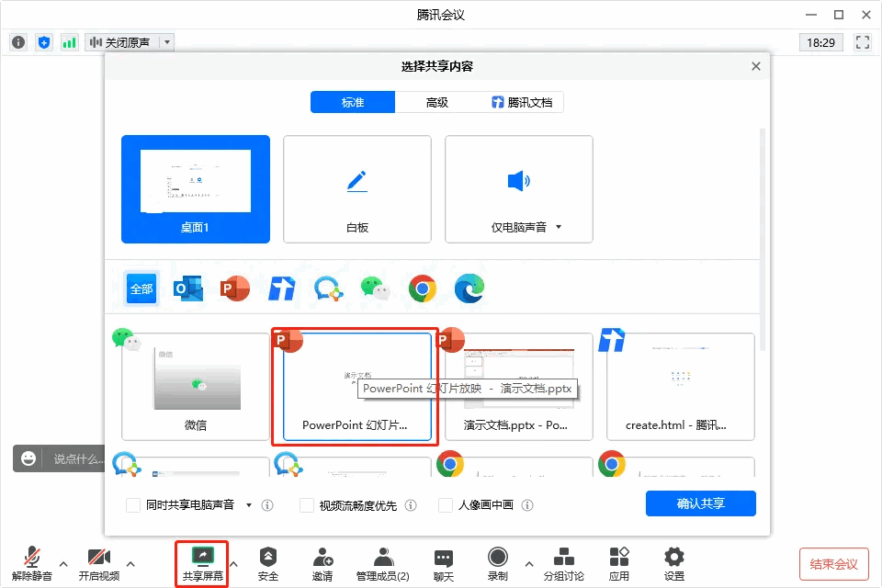This screenshot has height=588, width=882.
Task: Click the emoji smiley icon
Action: pos(28,458)
